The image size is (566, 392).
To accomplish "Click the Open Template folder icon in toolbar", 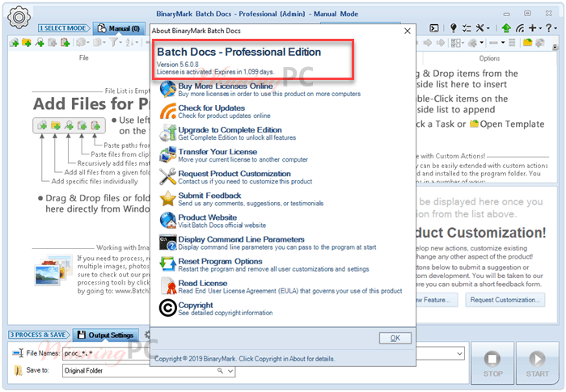I will [527, 43].
